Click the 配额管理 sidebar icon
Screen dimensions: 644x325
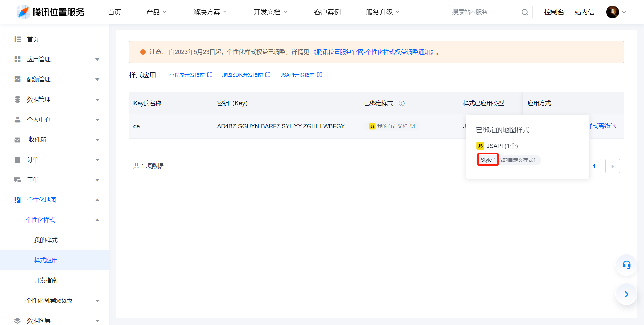pos(18,79)
